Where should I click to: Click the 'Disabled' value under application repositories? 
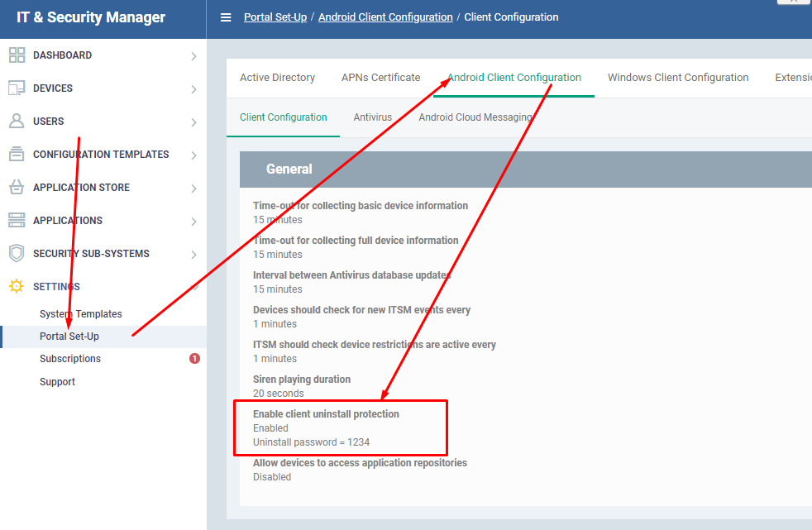272,477
